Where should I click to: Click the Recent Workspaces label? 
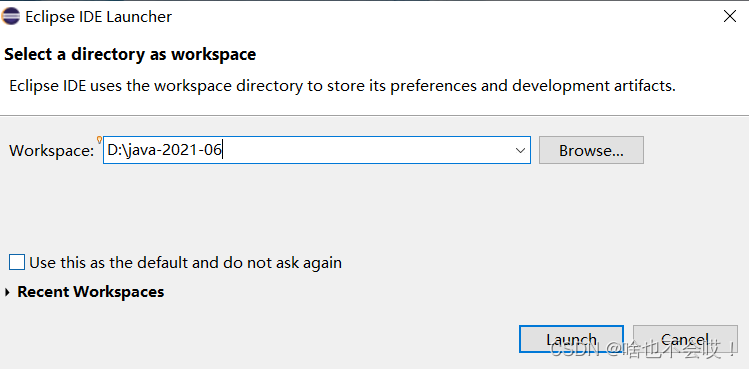(91, 292)
